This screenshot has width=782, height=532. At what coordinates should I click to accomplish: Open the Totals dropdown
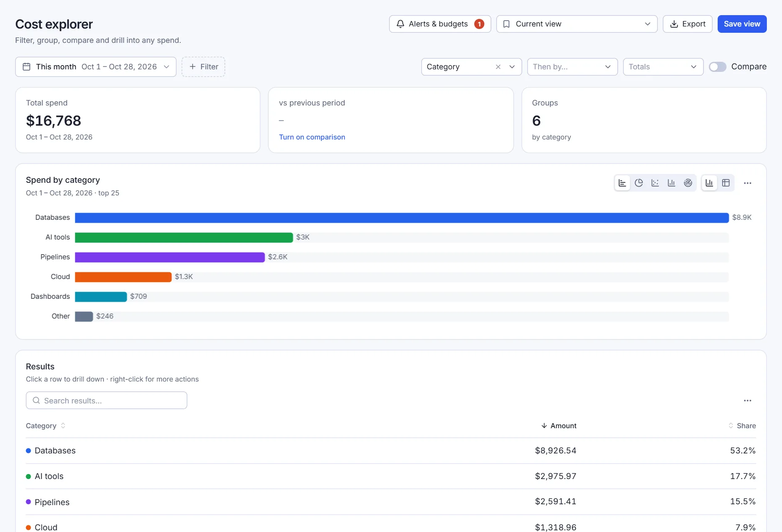[663, 67]
